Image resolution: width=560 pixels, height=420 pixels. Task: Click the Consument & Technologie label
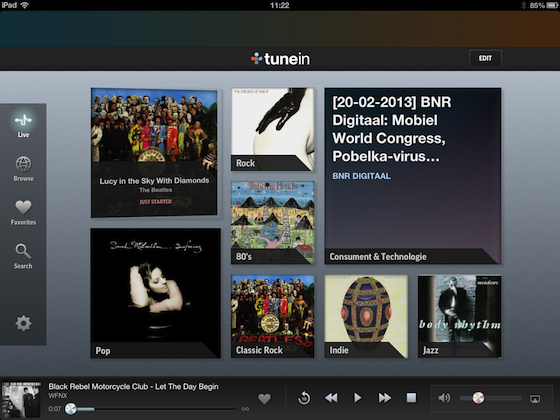point(378,256)
